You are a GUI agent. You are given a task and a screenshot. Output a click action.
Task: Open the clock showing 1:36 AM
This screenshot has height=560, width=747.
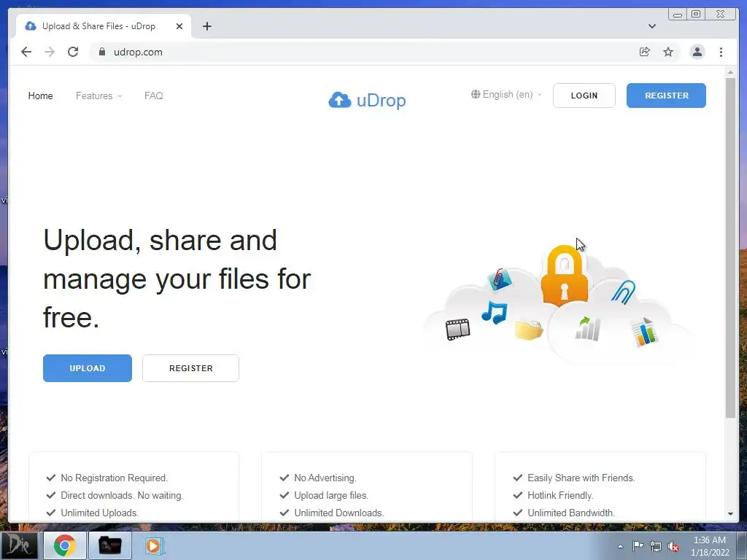coord(710,546)
